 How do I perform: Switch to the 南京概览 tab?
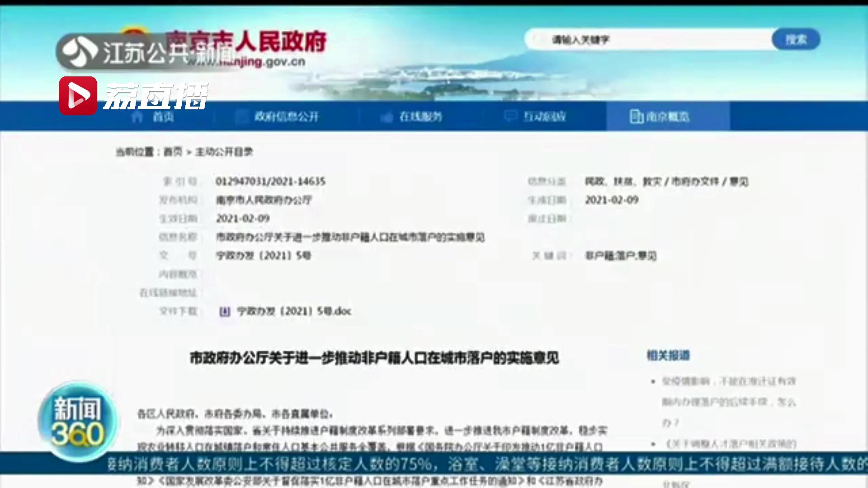point(669,117)
